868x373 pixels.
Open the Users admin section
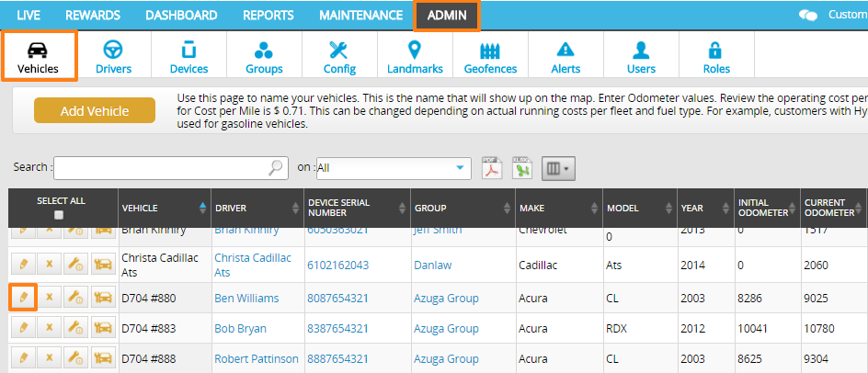pos(641,56)
